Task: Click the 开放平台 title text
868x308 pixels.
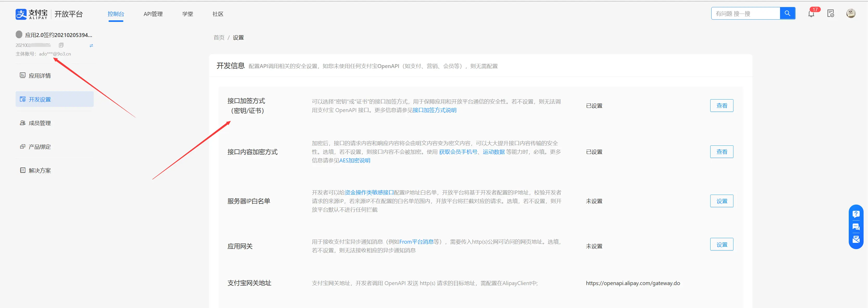Action: pos(69,14)
